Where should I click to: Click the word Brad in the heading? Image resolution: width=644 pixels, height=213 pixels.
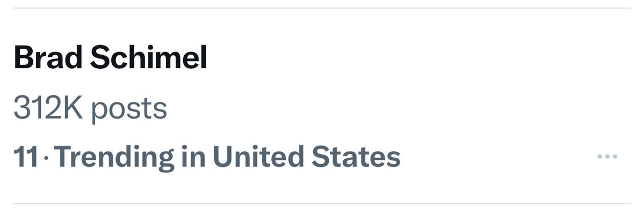[x=48, y=58]
